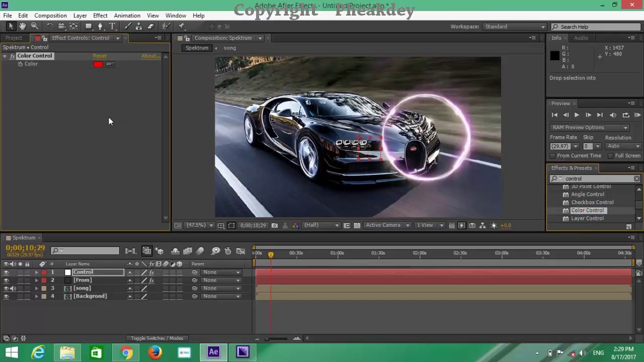Select the Eraser tool
Screen dimensions: 644x362
(x=150, y=26)
